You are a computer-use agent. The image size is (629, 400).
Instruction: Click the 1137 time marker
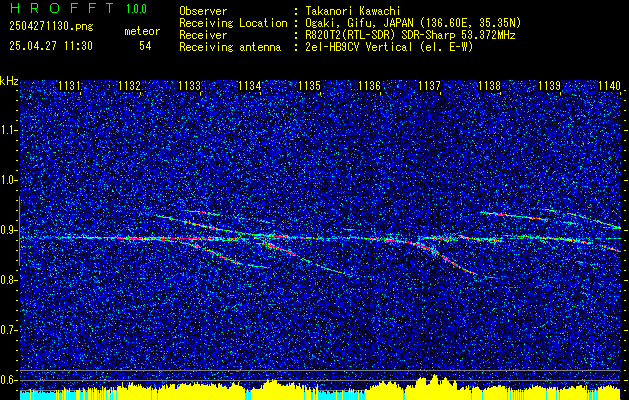pos(429,86)
